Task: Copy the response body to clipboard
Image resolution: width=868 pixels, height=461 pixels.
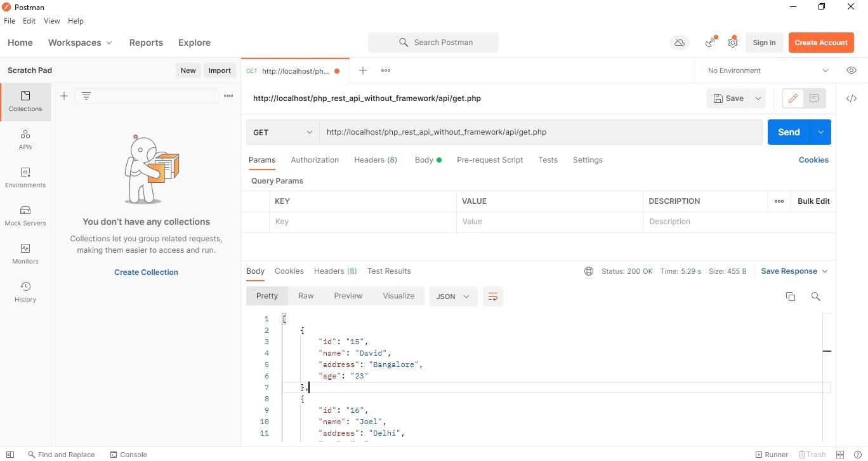Action: coord(791,297)
